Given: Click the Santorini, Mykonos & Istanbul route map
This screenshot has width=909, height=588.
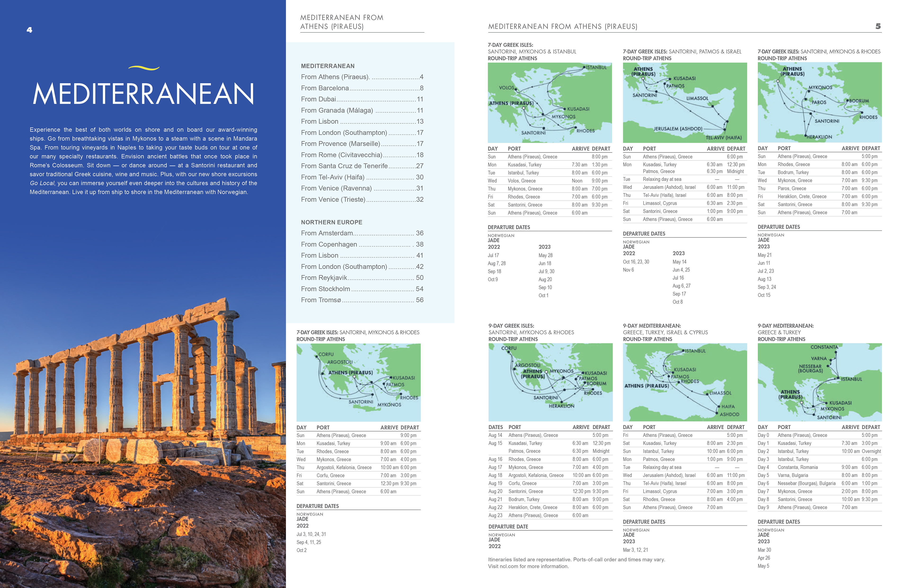Looking at the screenshot, I should click(550, 103).
